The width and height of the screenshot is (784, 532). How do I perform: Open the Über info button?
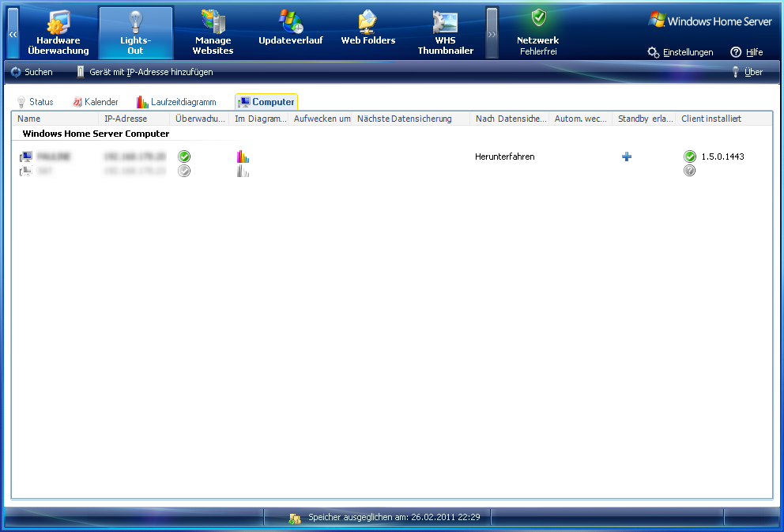747,72
